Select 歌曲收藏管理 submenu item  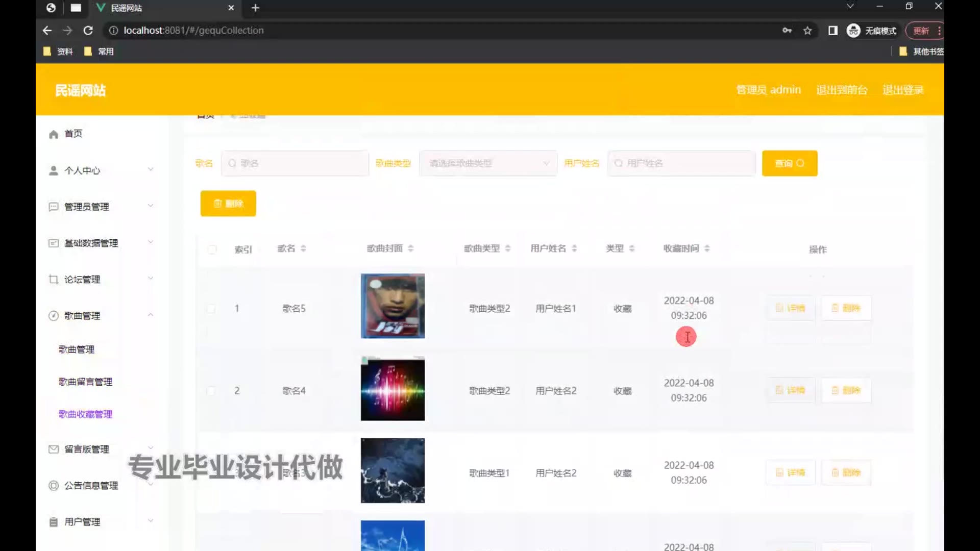click(x=85, y=414)
